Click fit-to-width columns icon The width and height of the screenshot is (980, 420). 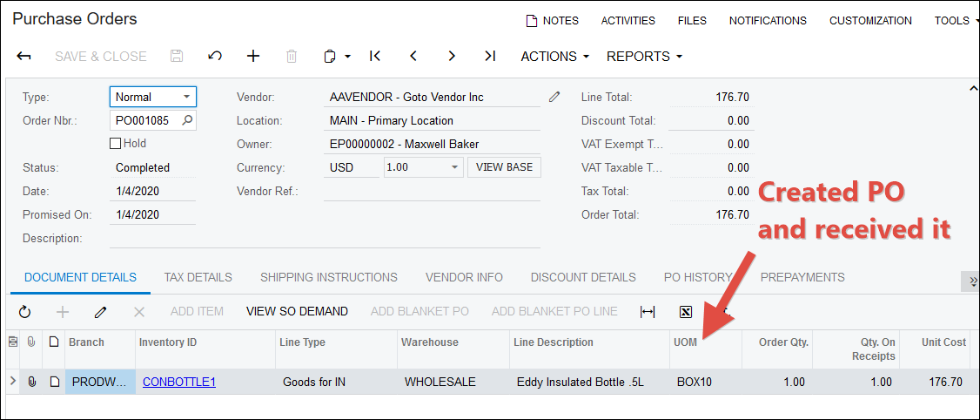pyautogui.click(x=648, y=311)
